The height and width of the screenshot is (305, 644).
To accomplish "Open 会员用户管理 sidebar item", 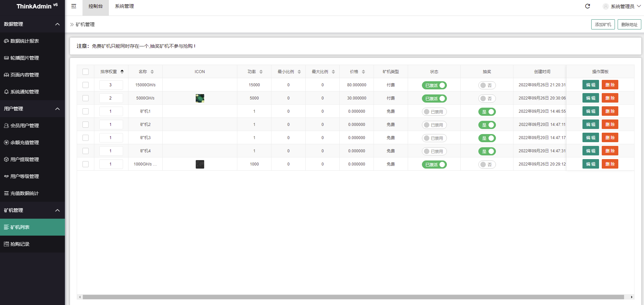I will (x=24, y=126).
